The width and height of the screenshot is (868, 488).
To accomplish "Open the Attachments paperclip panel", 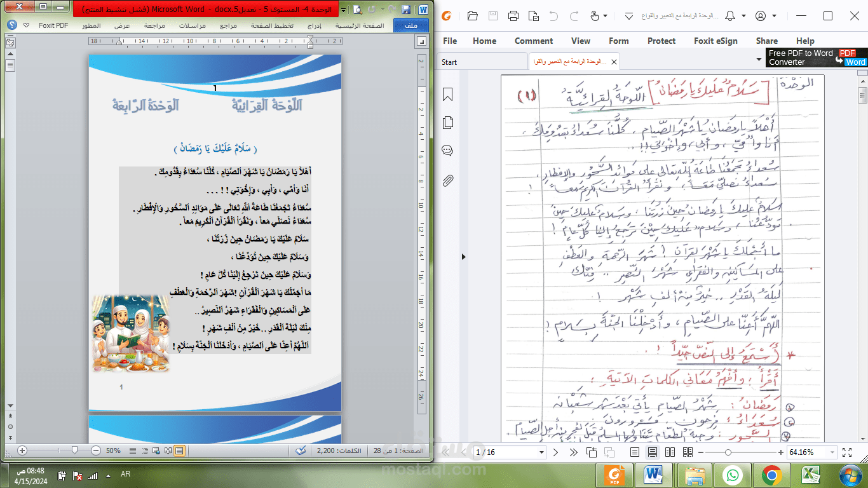I will point(448,181).
